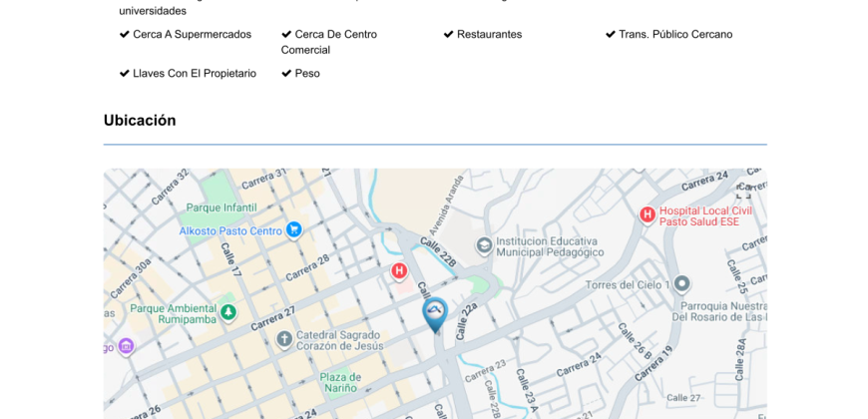Click the Parque Ambiental Rumipamba tree icon
This screenshot has height=419, width=868.
227,312
